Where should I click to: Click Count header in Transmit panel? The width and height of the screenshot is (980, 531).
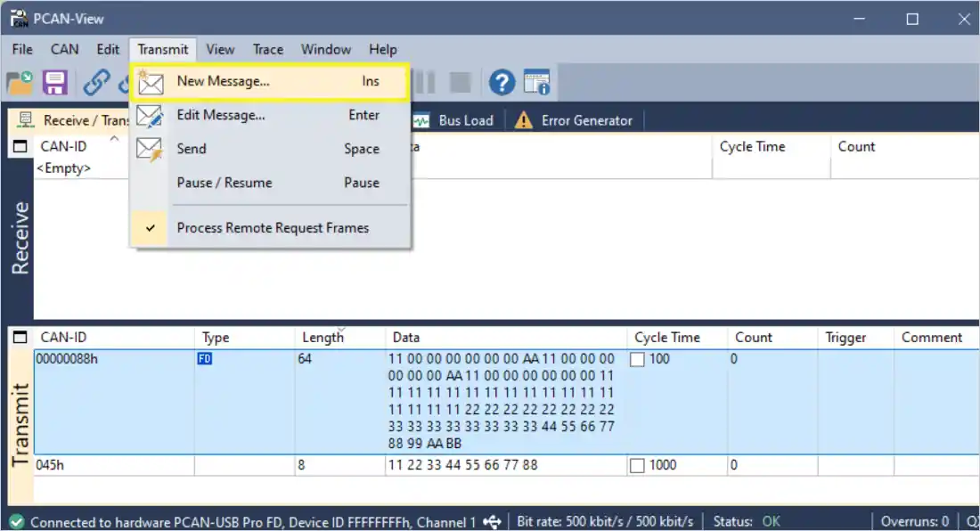coord(772,338)
